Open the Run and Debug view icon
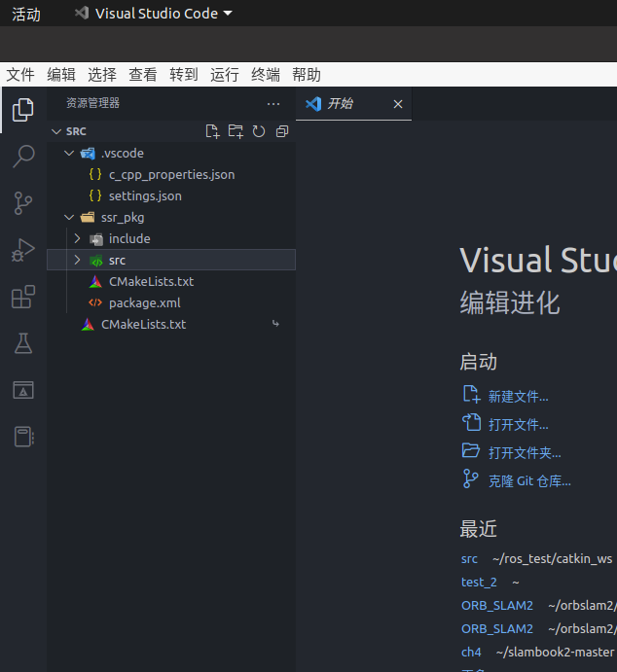Viewport: 617px width, 672px height. coord(23,250)
